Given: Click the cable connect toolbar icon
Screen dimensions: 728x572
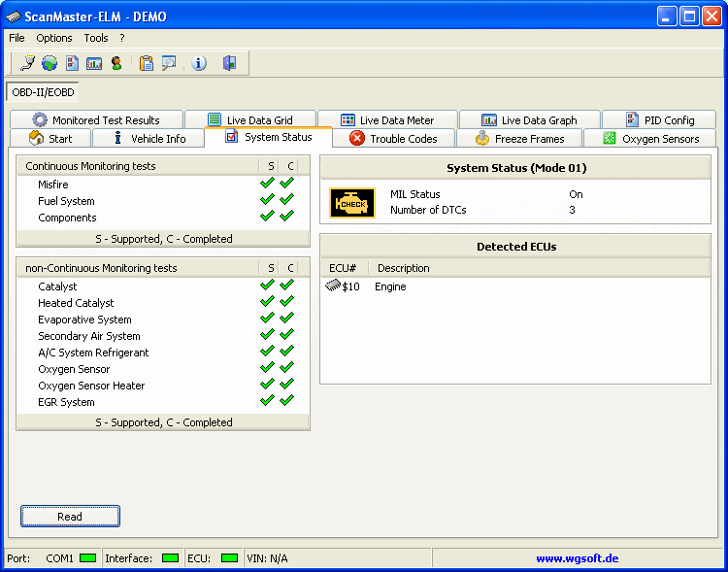Looking at the screenshot, I should click(28, 63).
